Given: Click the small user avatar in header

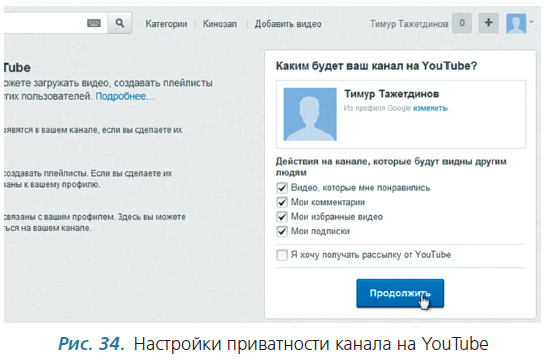Looking at the screenshot, I should click(516, 23).
